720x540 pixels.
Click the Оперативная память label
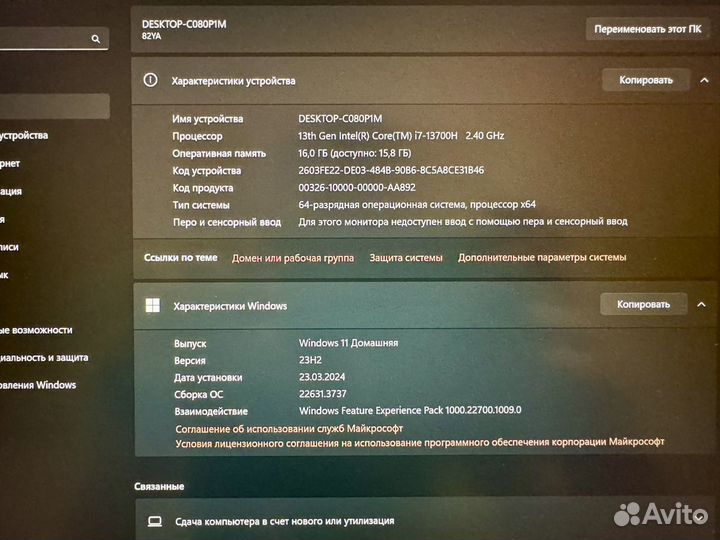point(219,153)
